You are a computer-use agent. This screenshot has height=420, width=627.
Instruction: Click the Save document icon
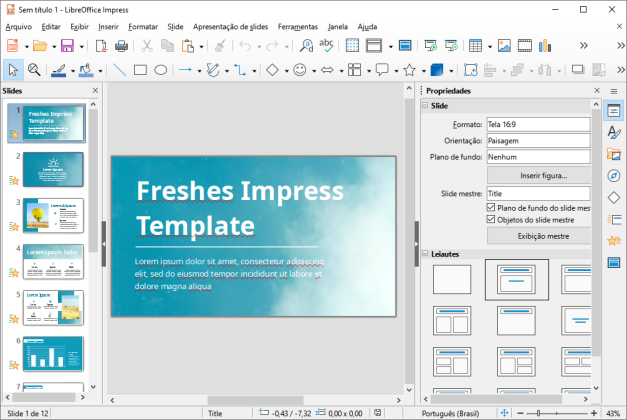[67, 46]
